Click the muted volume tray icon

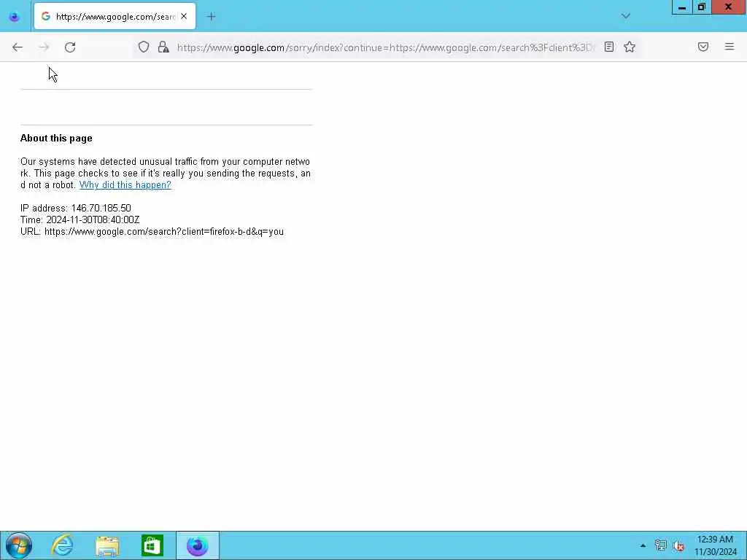coord(678,545)
